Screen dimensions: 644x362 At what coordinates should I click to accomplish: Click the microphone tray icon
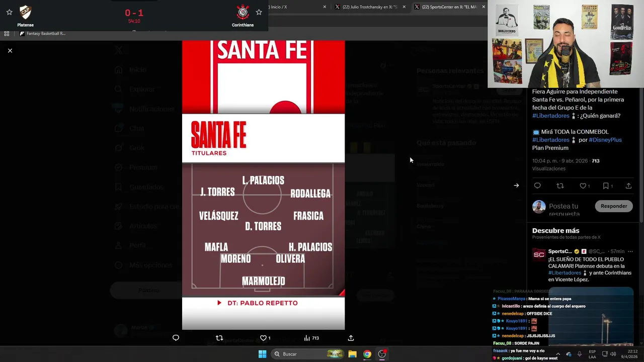tap(580, 354)
